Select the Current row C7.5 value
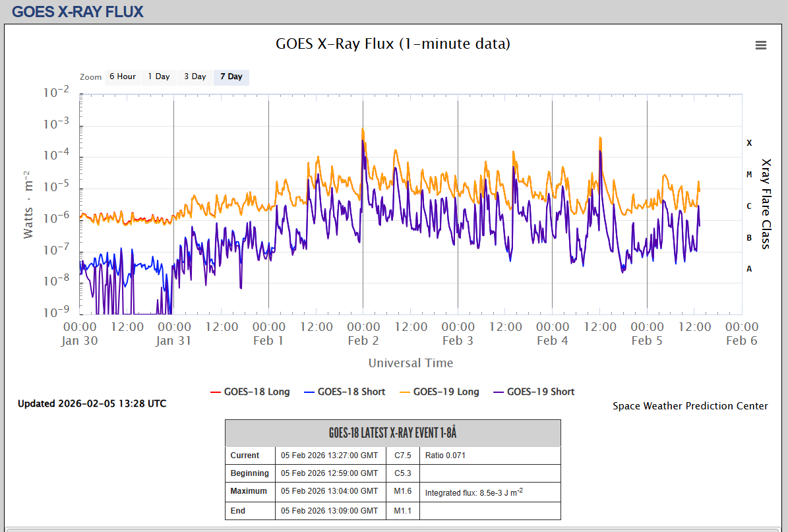Image resolution: width=788 pixels, height=532 pixels. [x=402, y=456]
